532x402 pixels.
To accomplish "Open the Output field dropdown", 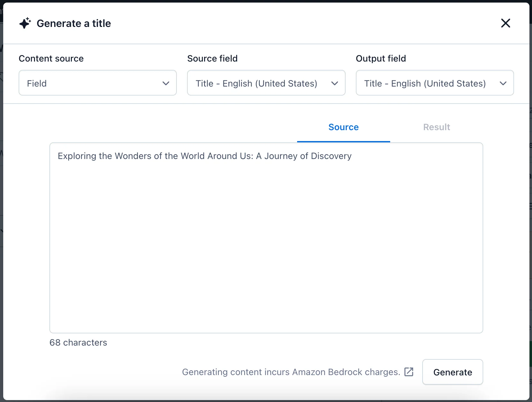I will click(435, 83).
